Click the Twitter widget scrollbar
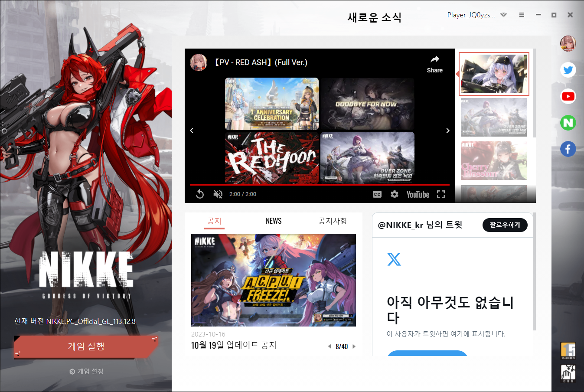 (535, 271)
